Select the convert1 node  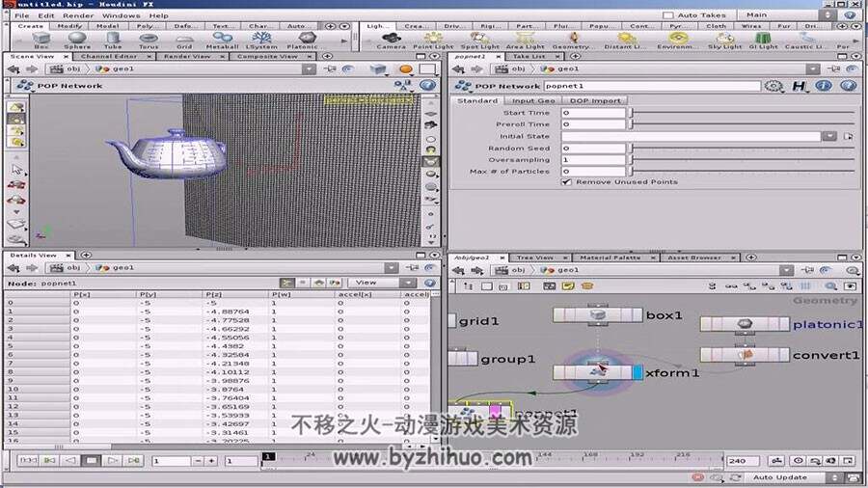[x=745, y=354]
